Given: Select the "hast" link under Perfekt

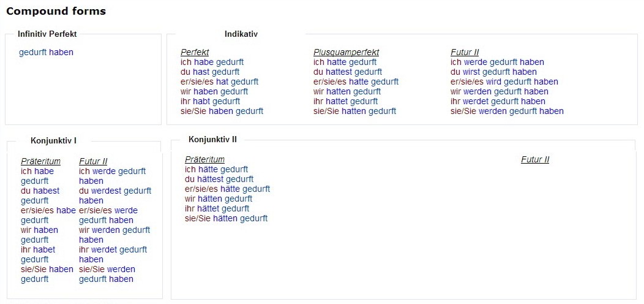Looking at the screenshot, I should click(x=201, y=72).
